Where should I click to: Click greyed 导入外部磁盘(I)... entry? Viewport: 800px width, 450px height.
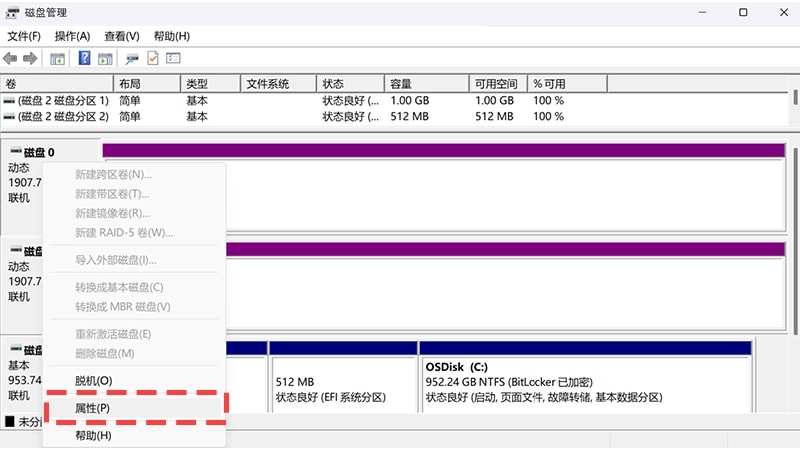tap(136, 260)
